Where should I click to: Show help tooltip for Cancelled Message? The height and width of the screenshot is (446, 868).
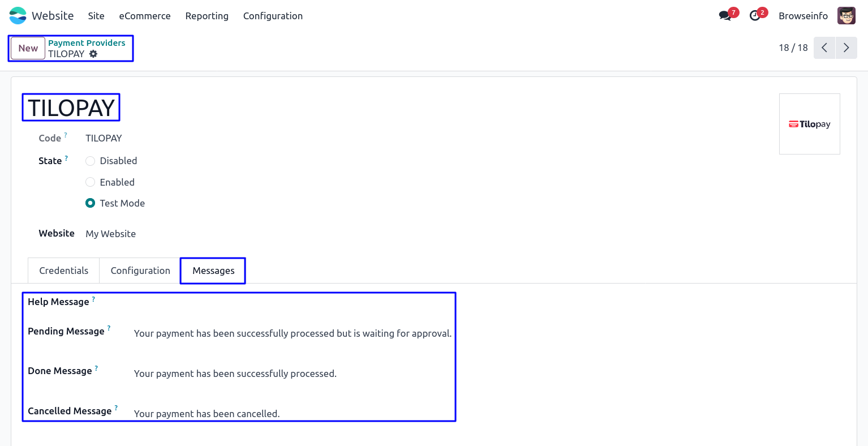[x=116, y=408]
